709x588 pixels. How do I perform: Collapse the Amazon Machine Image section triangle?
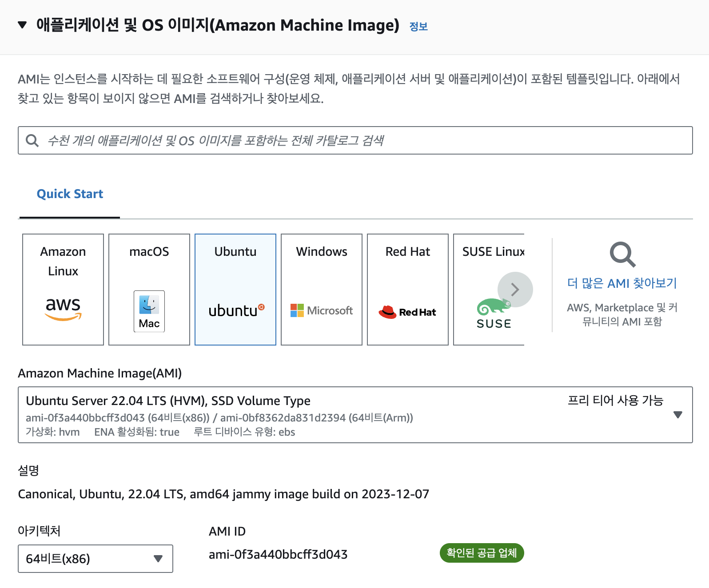pos(22,25)
